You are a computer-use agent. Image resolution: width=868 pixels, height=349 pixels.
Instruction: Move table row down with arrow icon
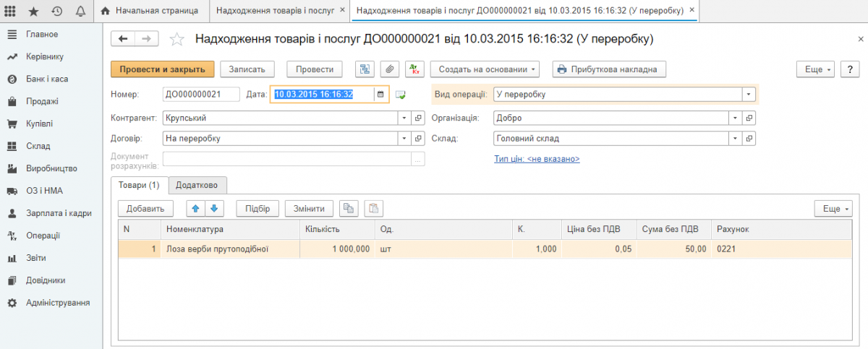tap(214, 209)
